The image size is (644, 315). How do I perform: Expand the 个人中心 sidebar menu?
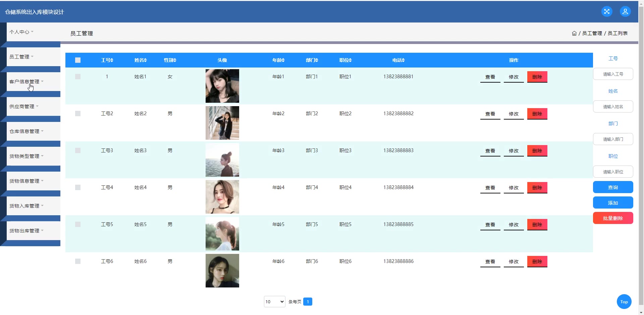(x=21, y=32)
